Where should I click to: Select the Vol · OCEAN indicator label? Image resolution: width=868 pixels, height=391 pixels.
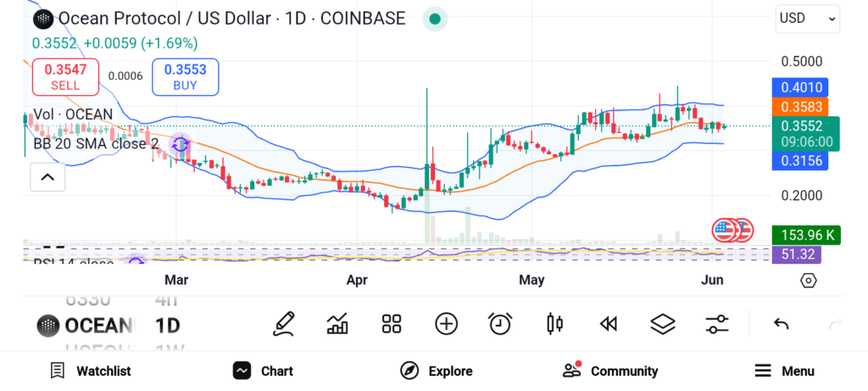(x=73, y=115)
